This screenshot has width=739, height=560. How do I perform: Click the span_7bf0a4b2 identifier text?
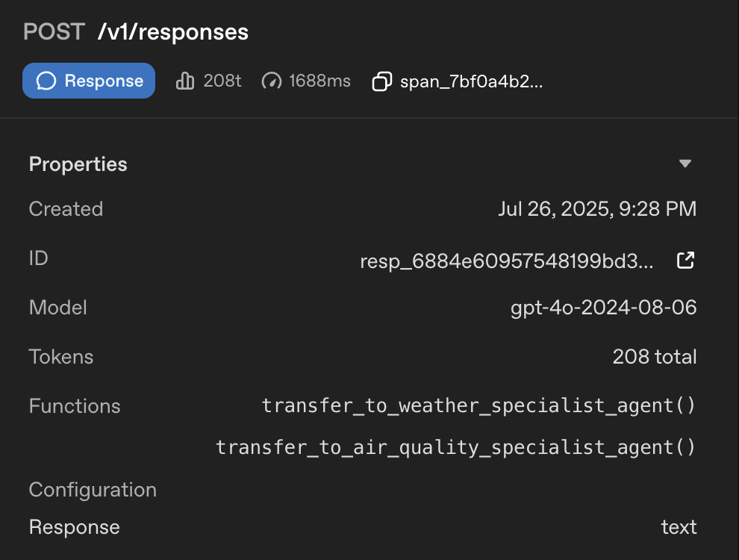point(471,81)
